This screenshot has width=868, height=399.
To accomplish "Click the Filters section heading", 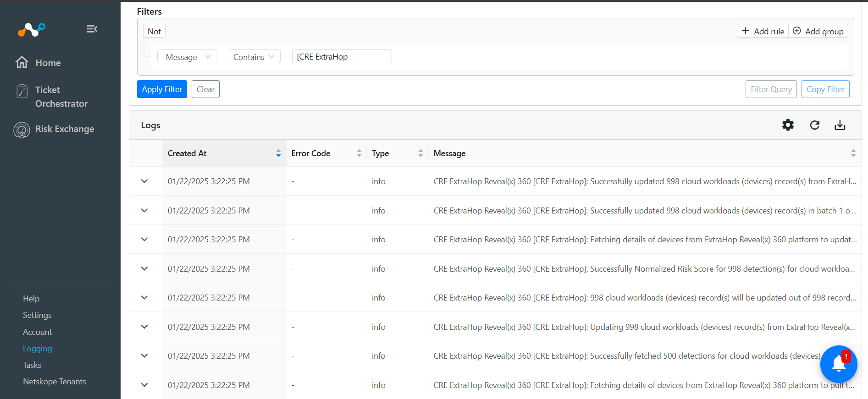I will (x=149, y=11).
